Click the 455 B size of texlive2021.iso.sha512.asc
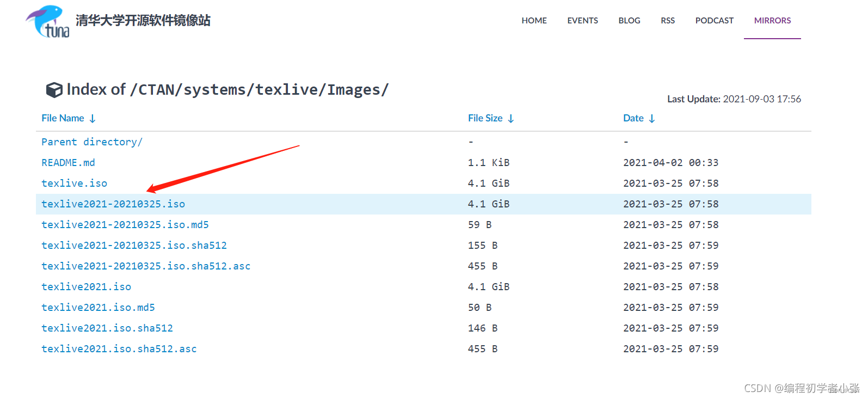This screenshot has width=868, height=398. (x=483, y=349)
